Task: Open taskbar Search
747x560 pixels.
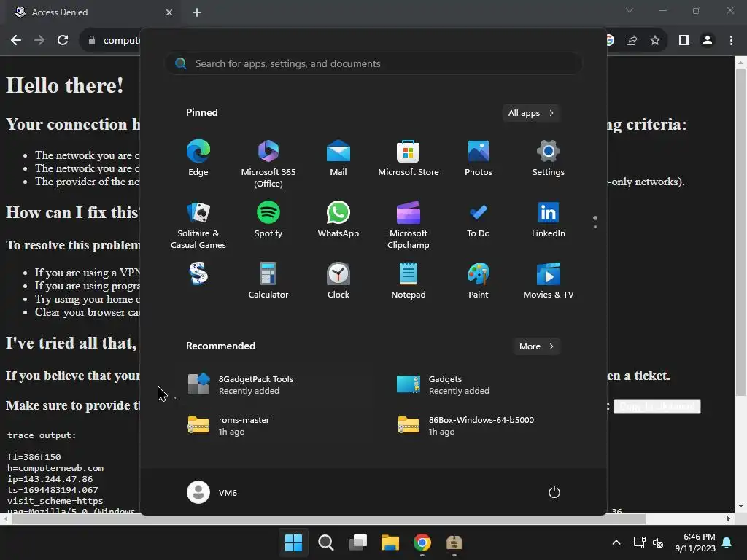Action: tap(326, 542)
